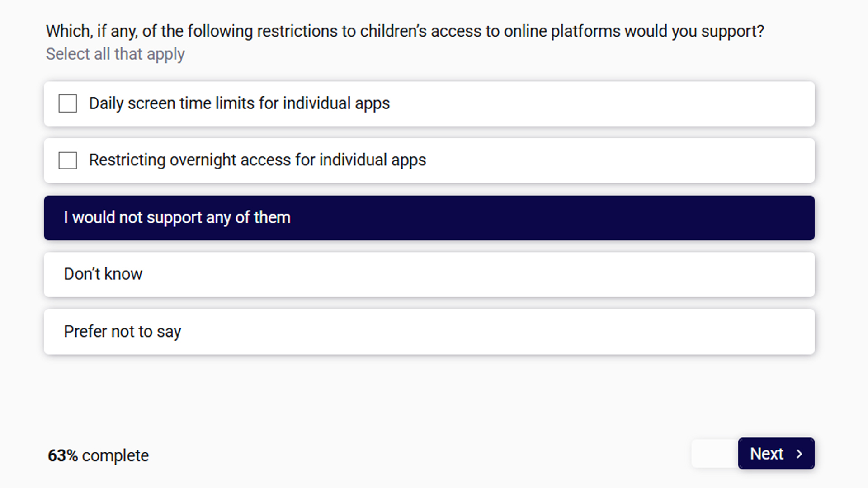
Task: Click the bold '63%' number
Action: pyautogui.click(x=63, y=455)
